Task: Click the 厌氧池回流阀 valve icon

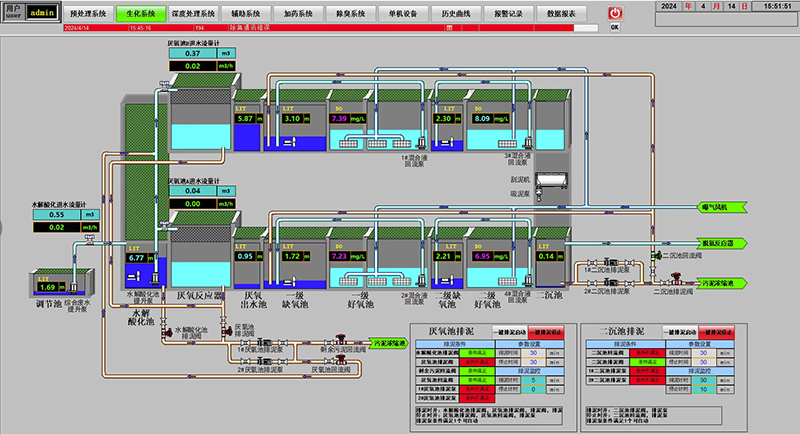Action: (x=340, y=360)
